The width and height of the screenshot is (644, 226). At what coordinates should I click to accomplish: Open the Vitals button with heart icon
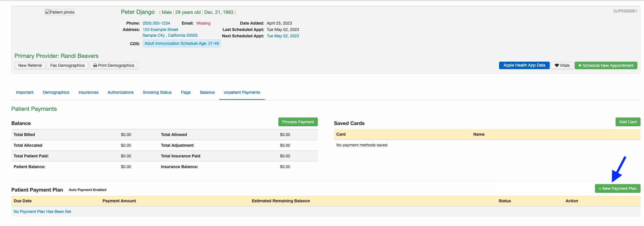click(562, 65)
